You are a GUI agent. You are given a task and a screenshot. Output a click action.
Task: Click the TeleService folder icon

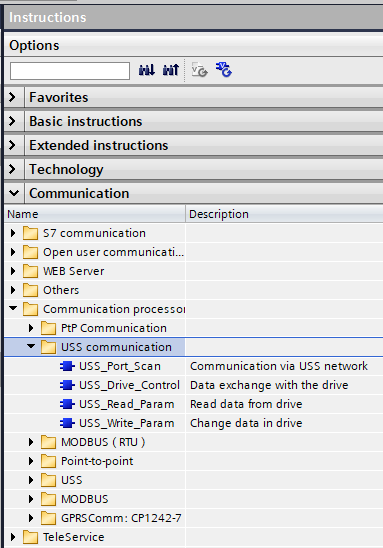[30, 537]
